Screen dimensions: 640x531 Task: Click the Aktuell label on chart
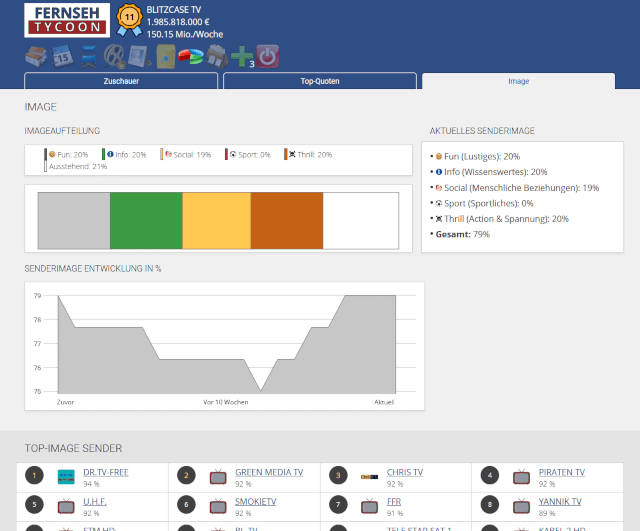click(x=384, y=402)
